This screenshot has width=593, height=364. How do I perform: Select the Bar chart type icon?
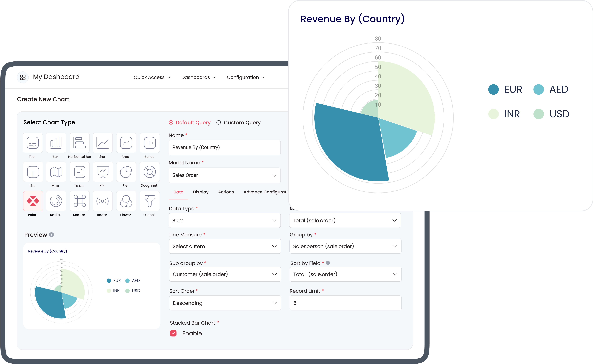click(56, 143)
